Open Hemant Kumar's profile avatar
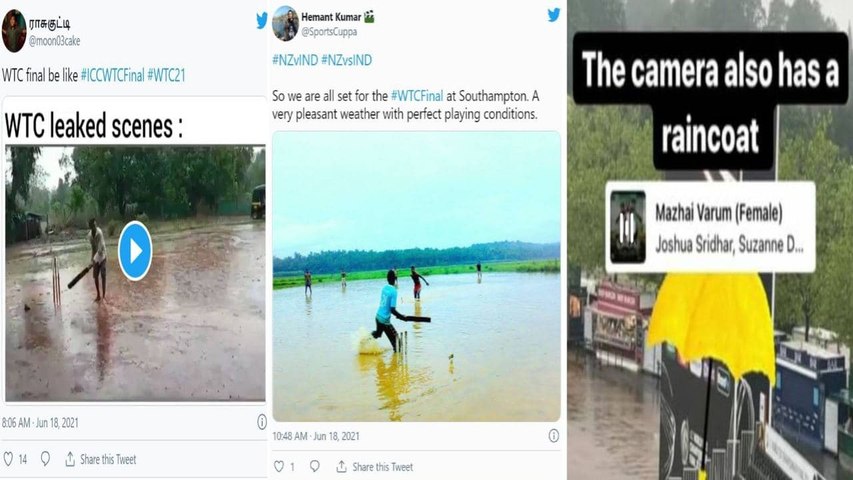The height and width of the screenshot is (480, 853). [x=285, y=23]
